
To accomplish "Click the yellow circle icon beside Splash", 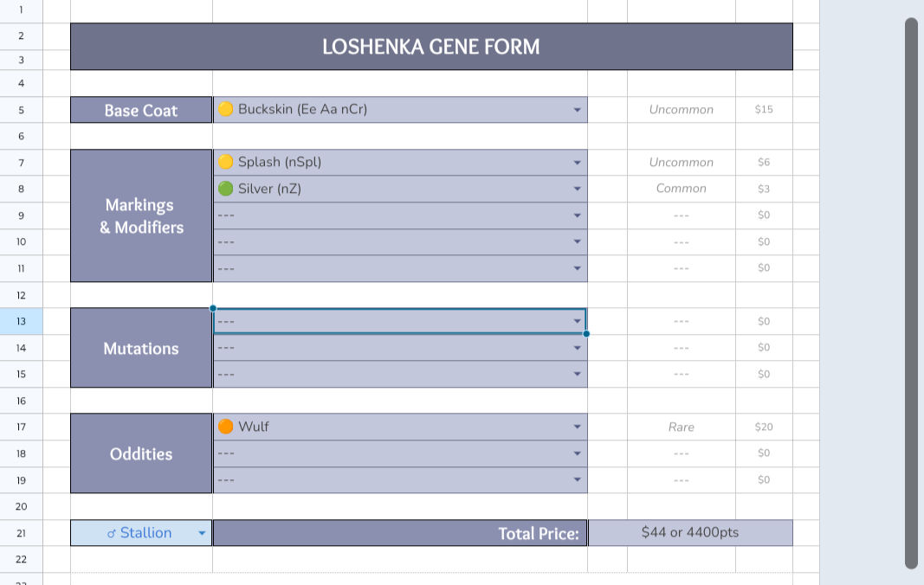I will click(226, 163).
